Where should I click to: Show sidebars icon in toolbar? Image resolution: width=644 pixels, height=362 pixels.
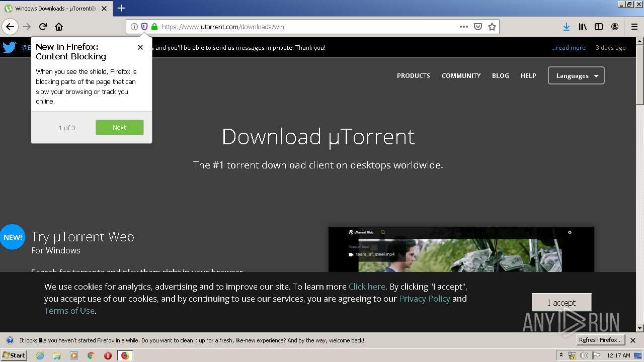[x=599, y=27]
